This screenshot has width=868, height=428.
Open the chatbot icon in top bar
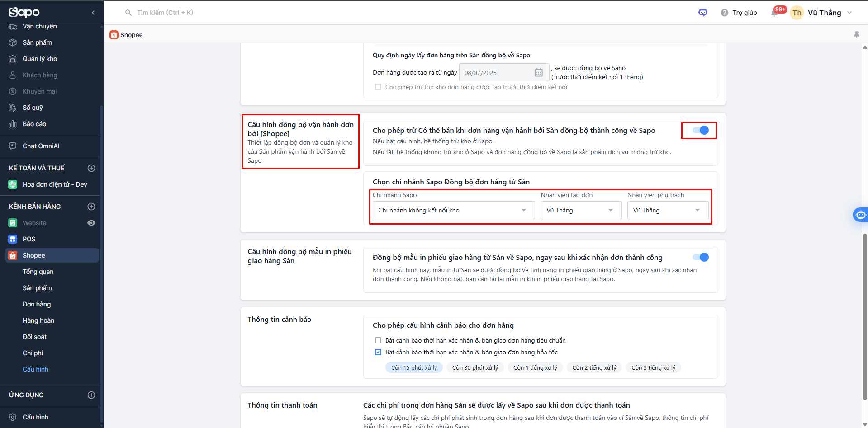(x=703, y=13)
